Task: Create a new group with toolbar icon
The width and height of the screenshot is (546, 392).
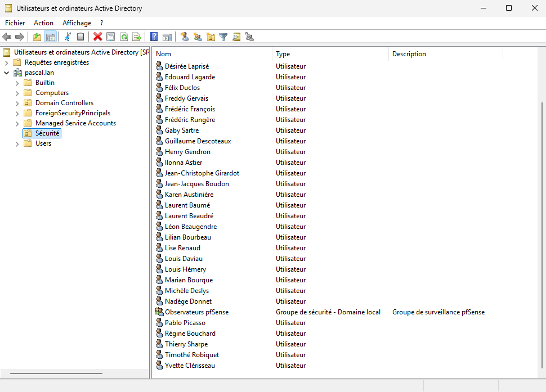Action: click(198, 37)
